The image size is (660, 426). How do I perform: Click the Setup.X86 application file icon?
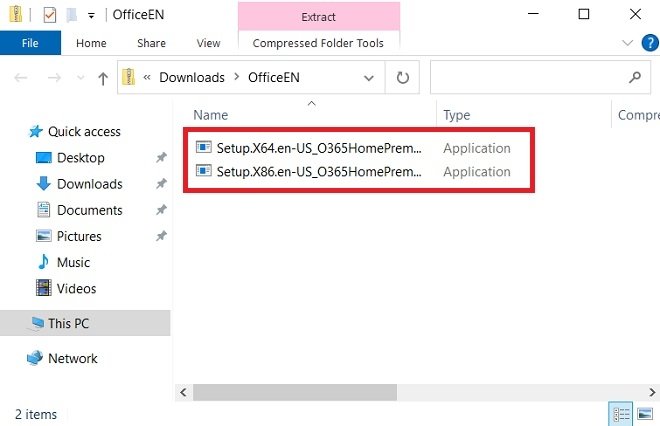pos(204,170)
